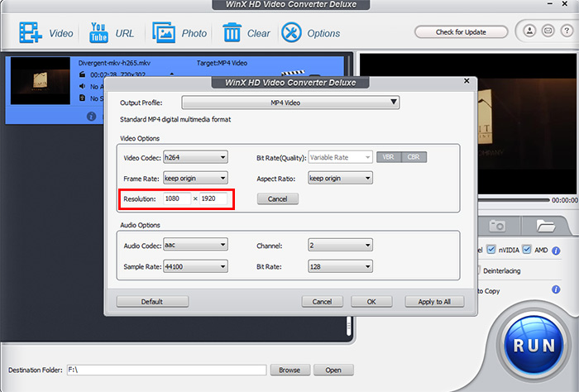Image resolution: width=579 pixels, height=392 pixels.
Task: Close the settings dialog with X
Action: (x=467, y=81)
